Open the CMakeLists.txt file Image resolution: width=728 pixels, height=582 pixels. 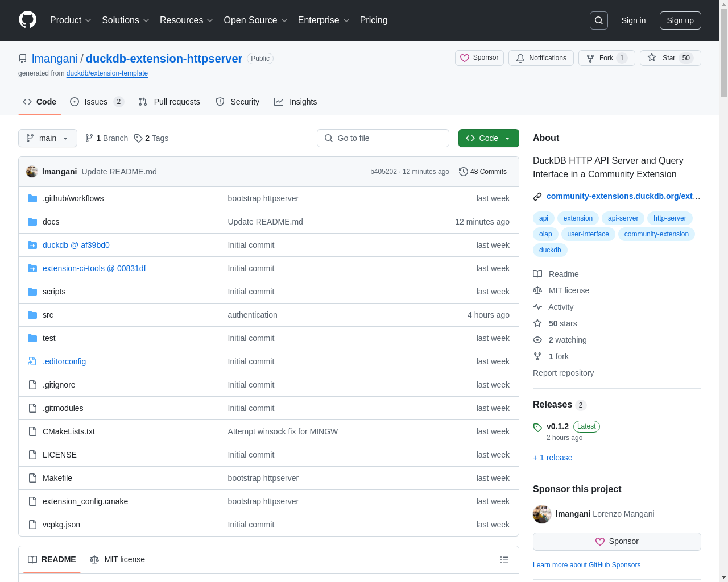pos(69,431)
